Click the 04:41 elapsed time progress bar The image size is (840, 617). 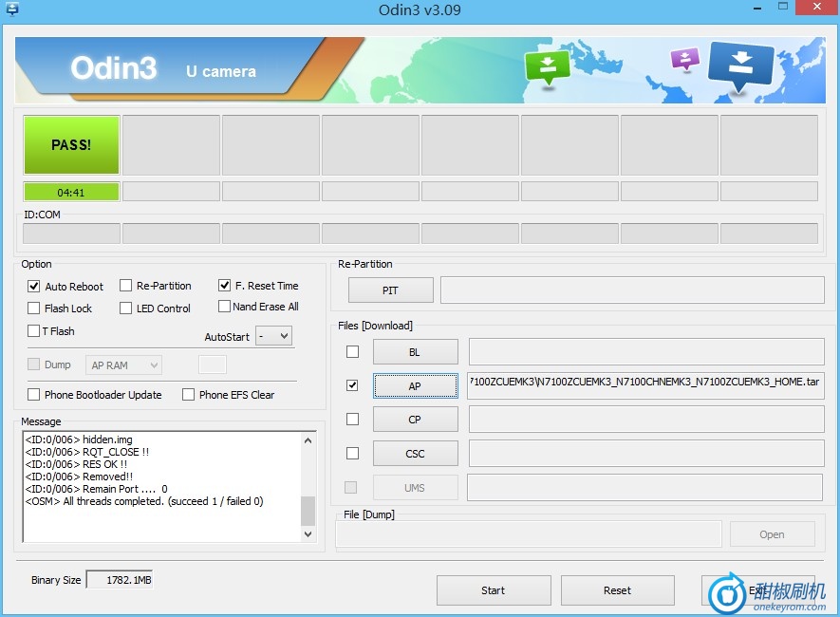coord(71,192)
